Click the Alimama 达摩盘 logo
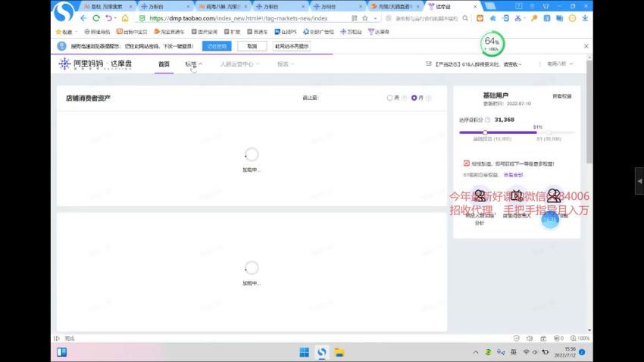The image size is (644, 362). [x=95, y=64]
